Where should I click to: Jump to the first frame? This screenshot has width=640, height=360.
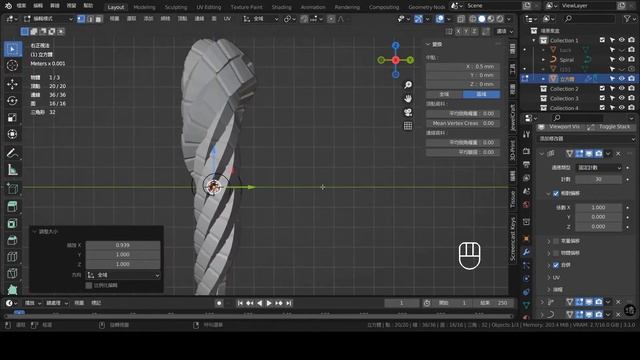(240, 303)
